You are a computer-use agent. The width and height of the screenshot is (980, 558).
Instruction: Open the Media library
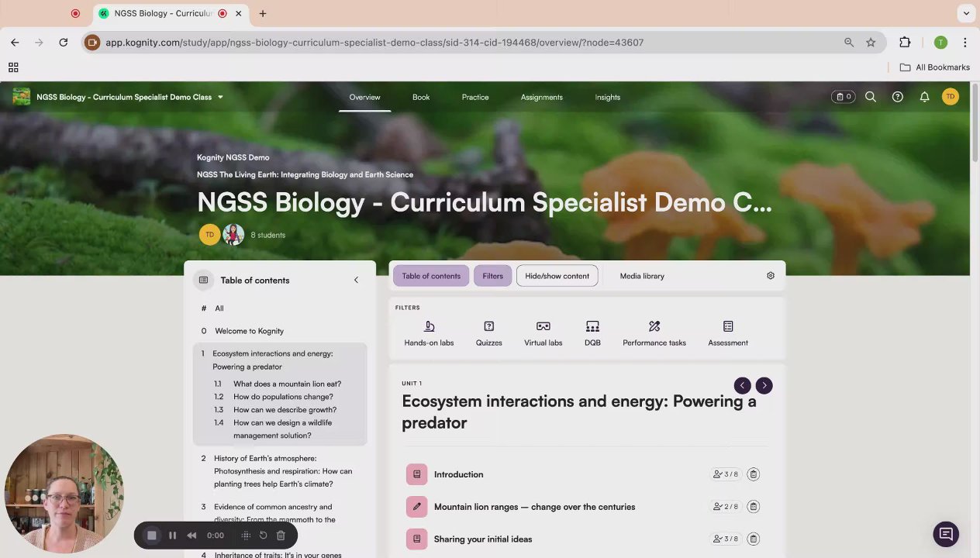[642, 276]
